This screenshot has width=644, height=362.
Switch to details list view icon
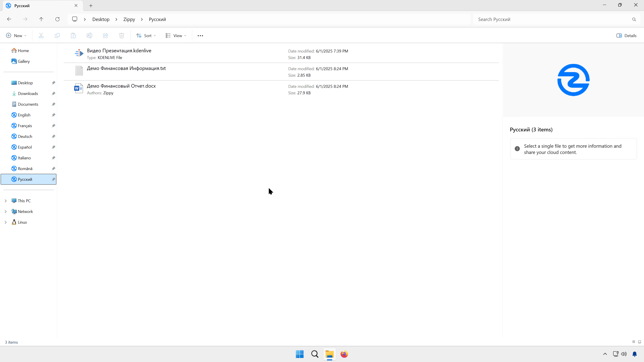633,342
